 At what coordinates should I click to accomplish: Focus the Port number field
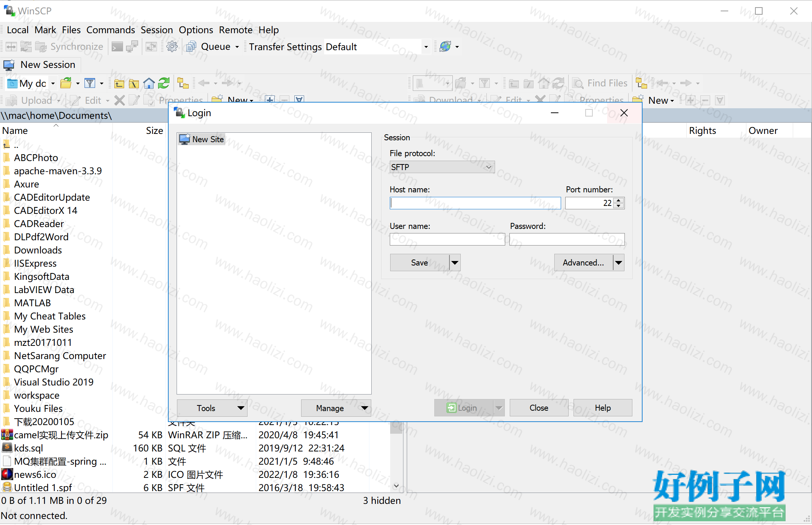[x=589, y=203]
